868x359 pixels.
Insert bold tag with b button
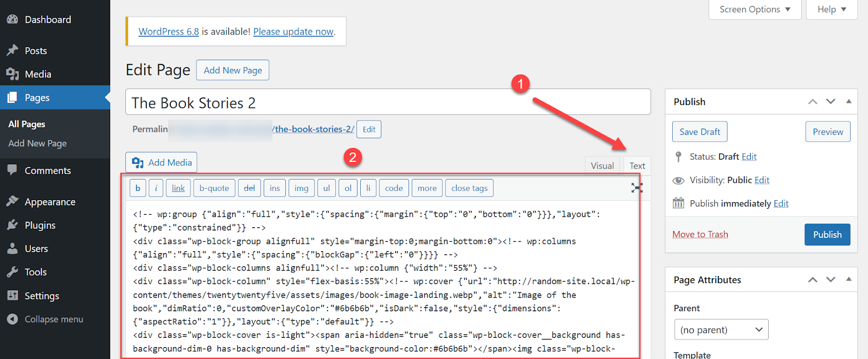[x=138, y=188]
